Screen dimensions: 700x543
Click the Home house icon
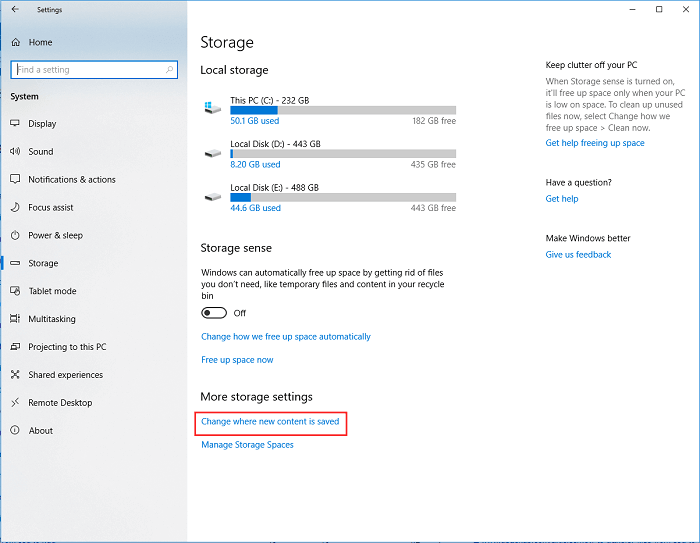(x=16, y=42)
